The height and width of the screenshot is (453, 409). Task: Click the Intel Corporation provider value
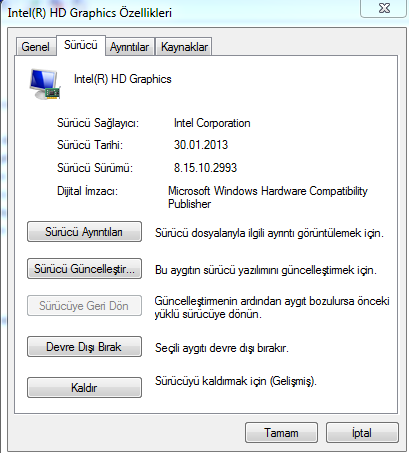point(212,123)
